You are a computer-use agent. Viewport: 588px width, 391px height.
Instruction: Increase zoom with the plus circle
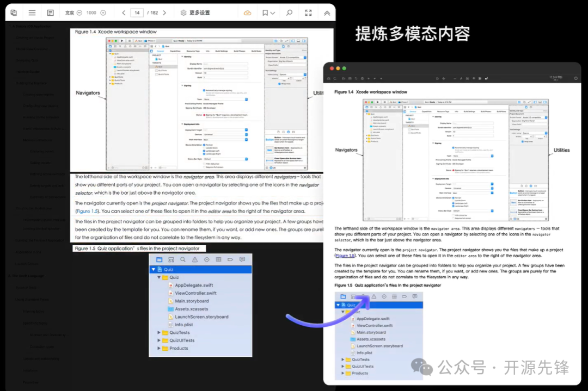pos(103,13)
